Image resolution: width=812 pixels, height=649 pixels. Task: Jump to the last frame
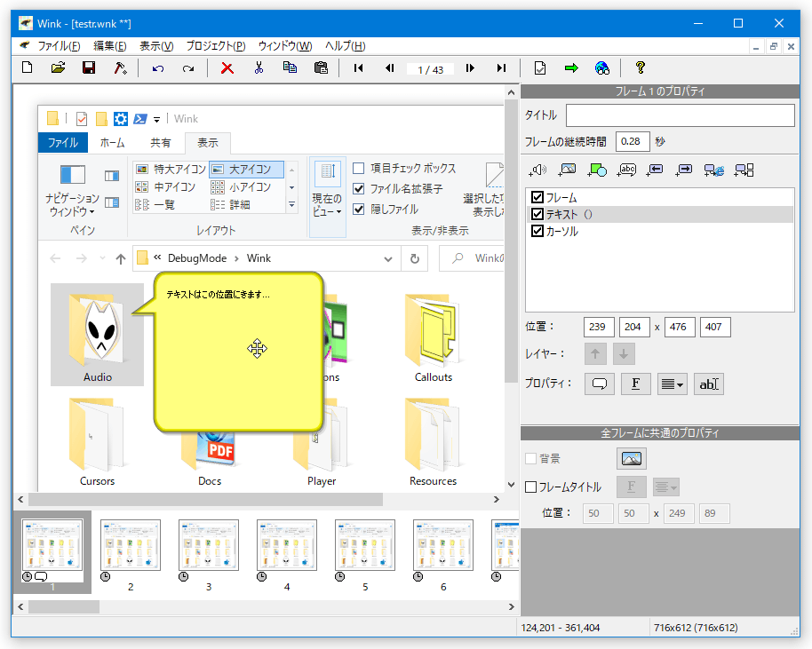point(501,67)
